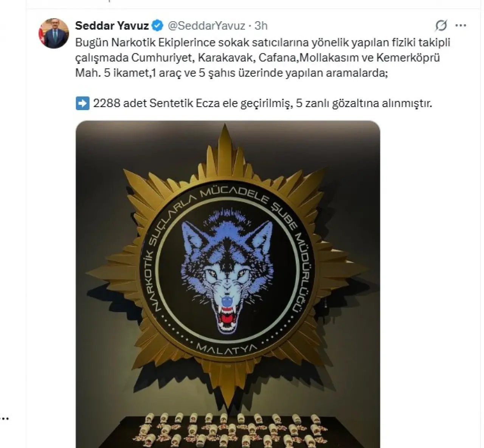Open the attached narcotics badge photo
Screen dimensions: 484x448
coord(228,284)
